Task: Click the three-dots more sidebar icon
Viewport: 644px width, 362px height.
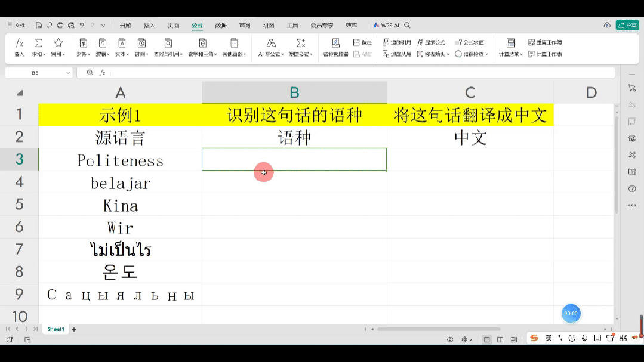Action: coord(632,205)
